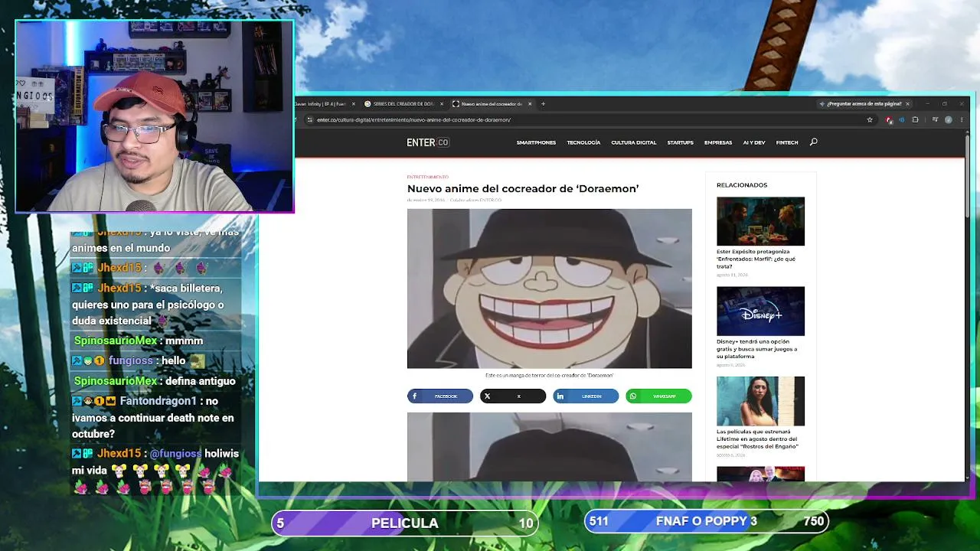Open the STARTUPS menu section
The image size is (980, 551).
coord(680,142)
